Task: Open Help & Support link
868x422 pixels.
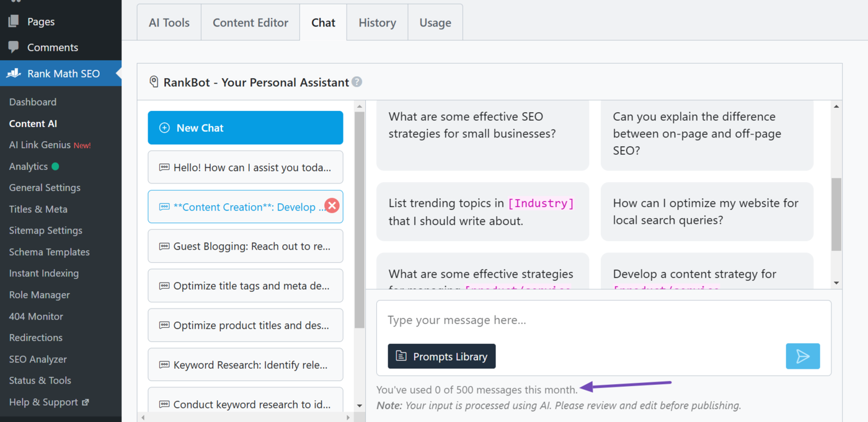Action: pyautogui.click(x=49, y=402)
